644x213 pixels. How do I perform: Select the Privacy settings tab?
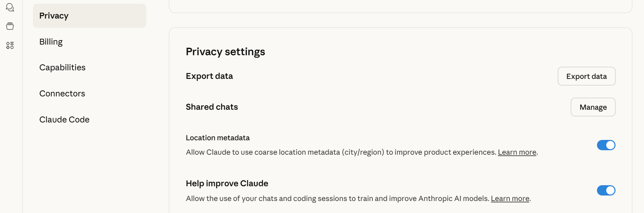[54, 15]
